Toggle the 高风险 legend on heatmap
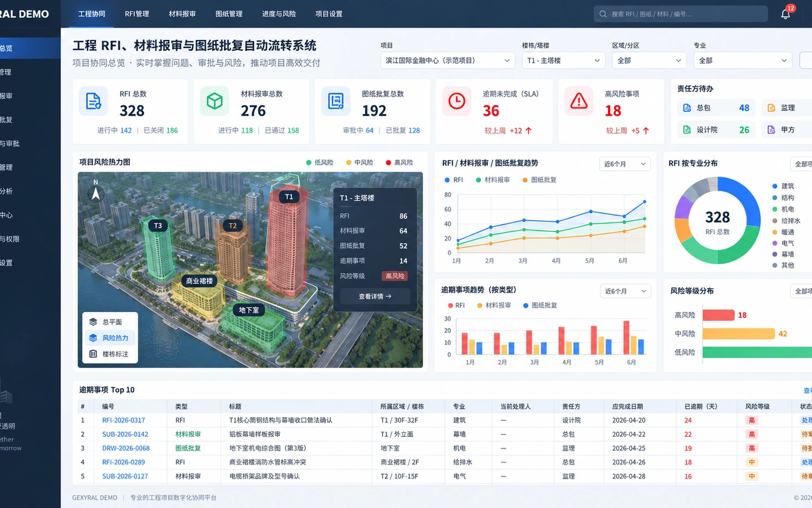 [x=399, y=163]
